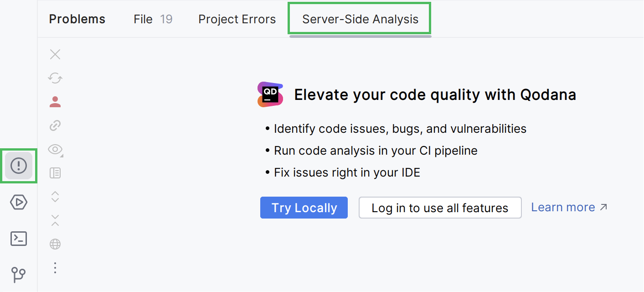Open the Terminal tool window
644x292 pixels.
[x=19, y=239]
